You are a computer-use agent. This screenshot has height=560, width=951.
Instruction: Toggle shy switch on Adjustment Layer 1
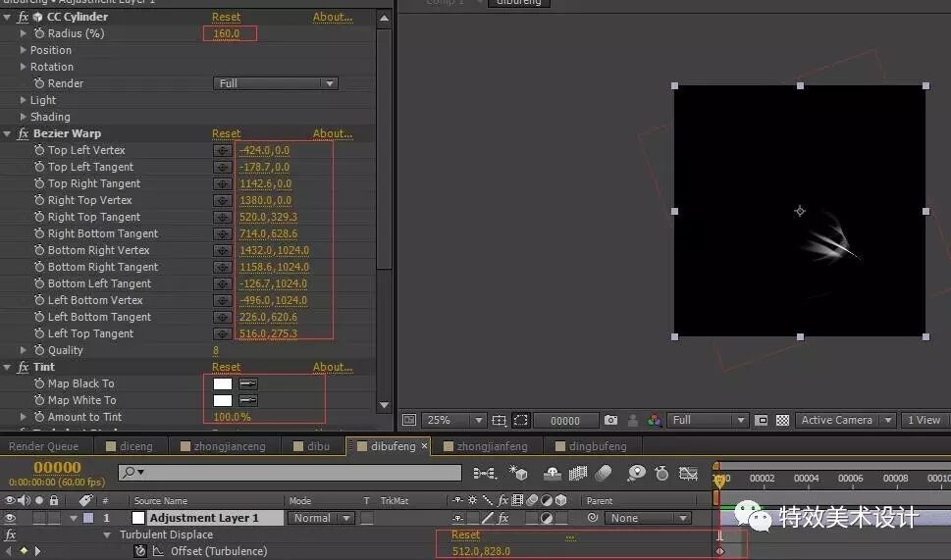tap(458, 518)
